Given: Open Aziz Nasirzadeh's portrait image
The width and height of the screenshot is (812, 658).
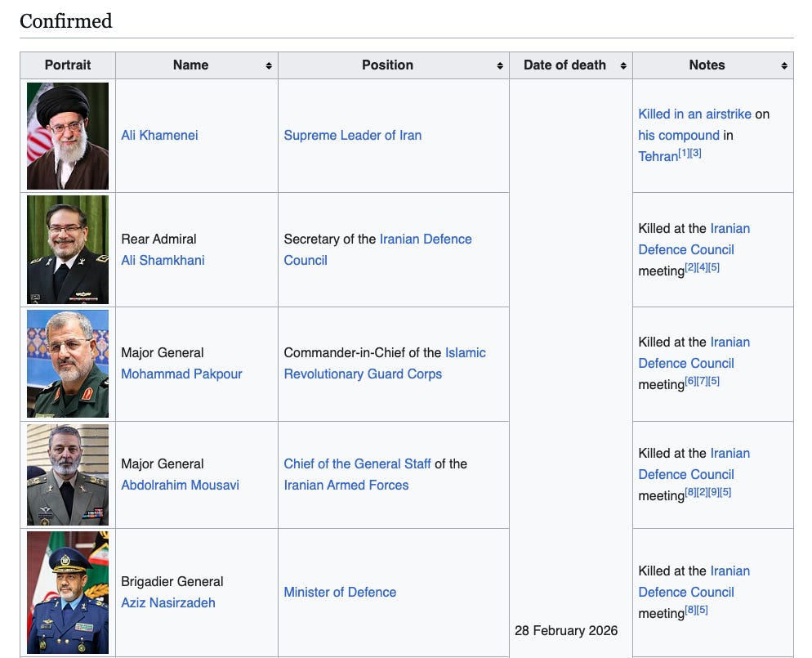Looking at the screenshot, I should [68, 593].
